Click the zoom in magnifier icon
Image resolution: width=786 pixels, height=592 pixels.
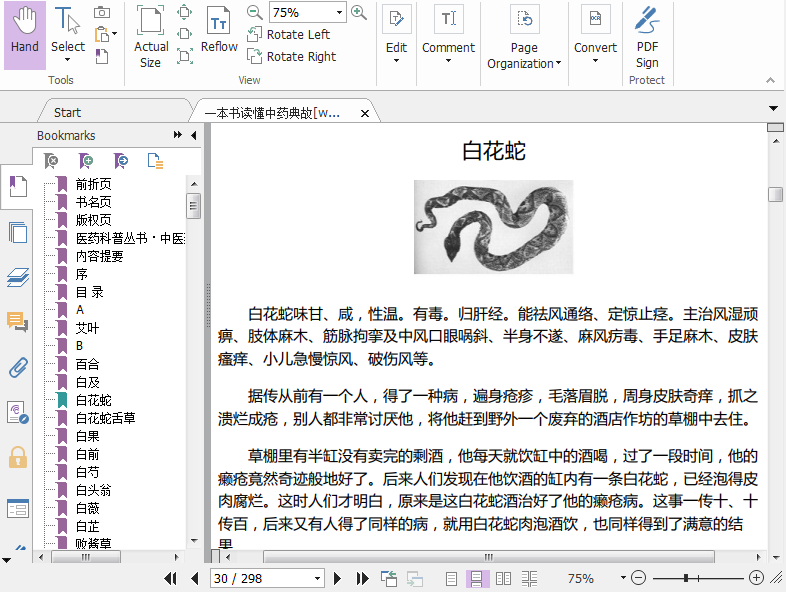coord(359,12)
